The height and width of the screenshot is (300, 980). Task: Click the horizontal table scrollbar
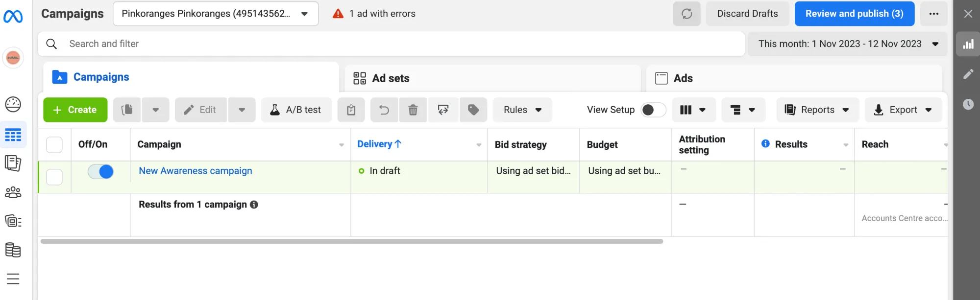(x=351, y=241)
